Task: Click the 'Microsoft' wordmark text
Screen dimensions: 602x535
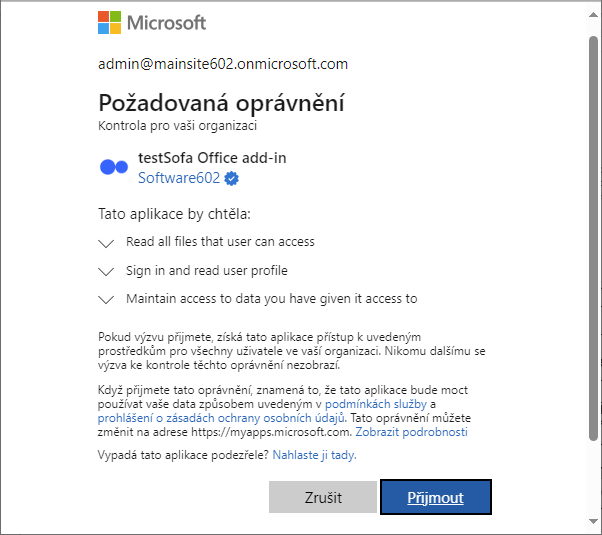Action: coord(167,22)
